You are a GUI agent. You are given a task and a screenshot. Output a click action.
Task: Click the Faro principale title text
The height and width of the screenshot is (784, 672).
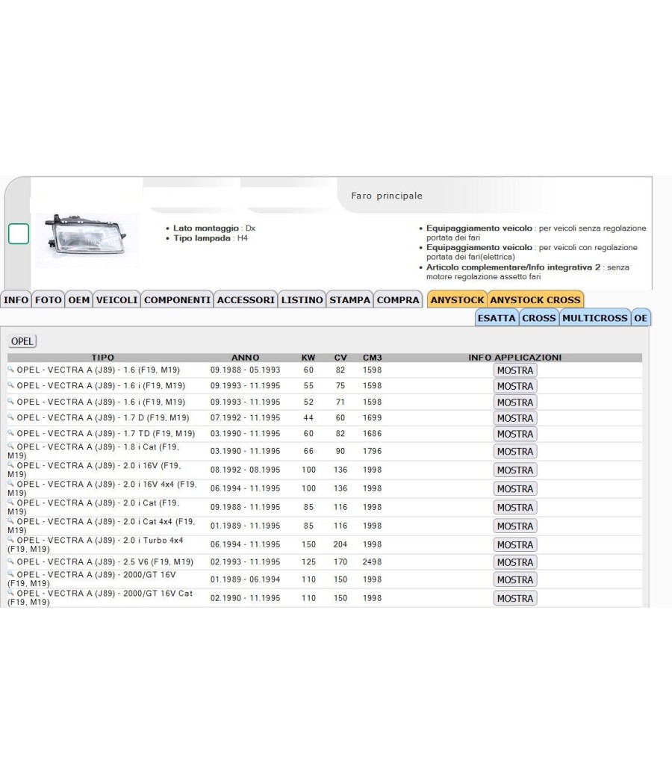pos(387,196)
